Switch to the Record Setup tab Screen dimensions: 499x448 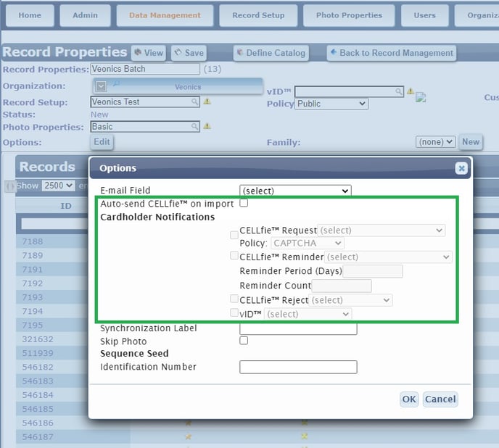258,15
